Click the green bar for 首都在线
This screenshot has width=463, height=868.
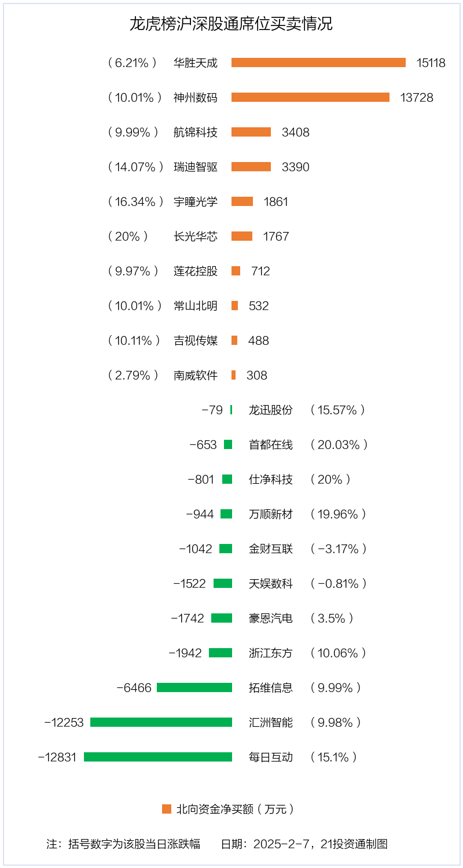pyautogui.click(x=228, y=444)
